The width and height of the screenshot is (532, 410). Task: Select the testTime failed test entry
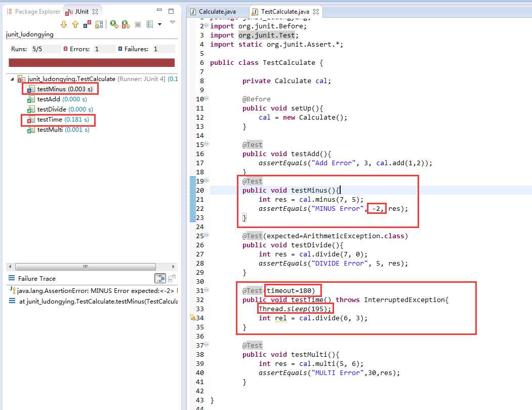58,120
